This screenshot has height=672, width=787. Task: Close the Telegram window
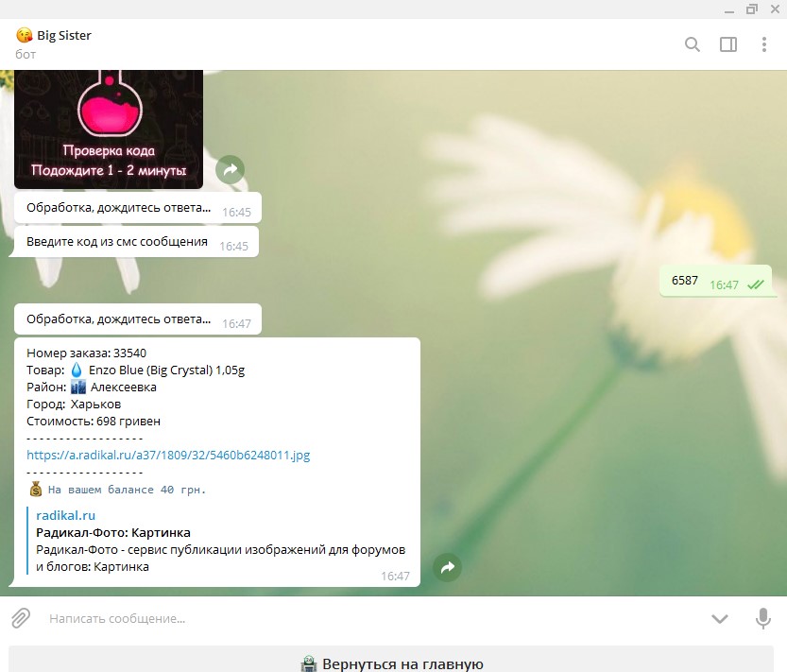coord(774,9)
